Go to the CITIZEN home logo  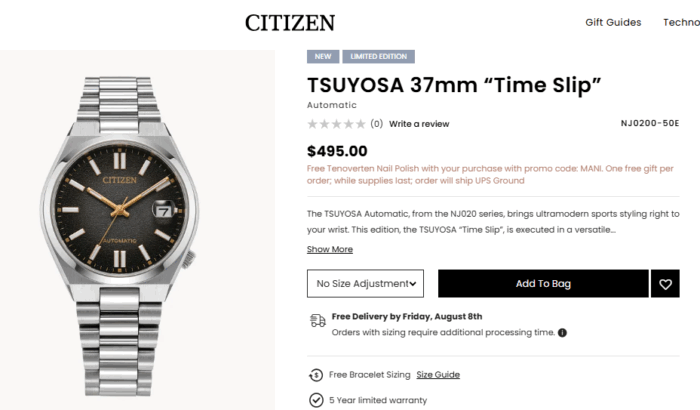[x=290, y=22]
